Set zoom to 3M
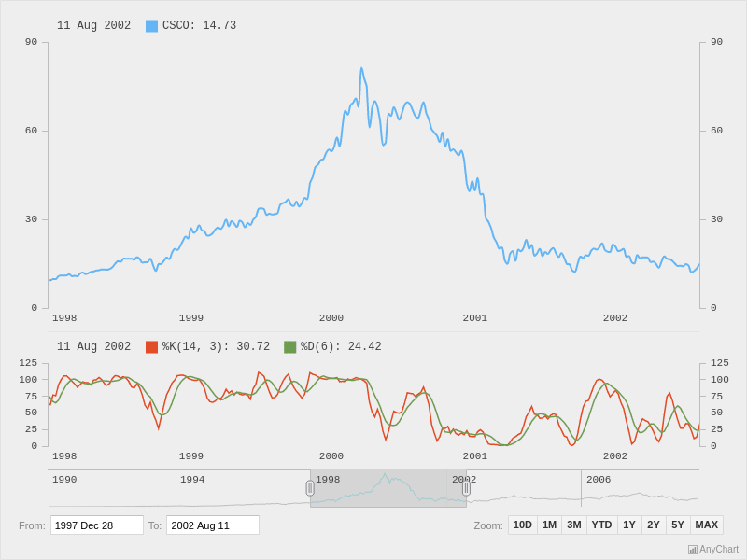This screenshot has width=747, height=560. point(574,525)
